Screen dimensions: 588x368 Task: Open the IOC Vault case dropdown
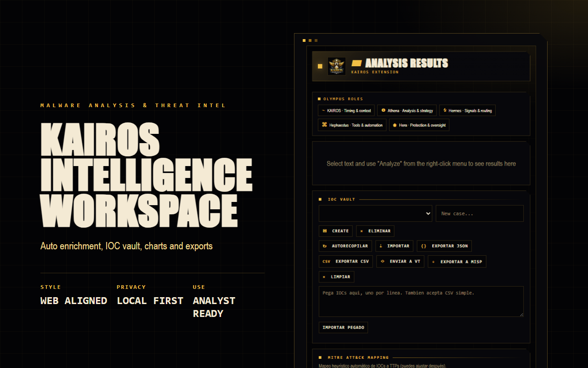(375, 213)
